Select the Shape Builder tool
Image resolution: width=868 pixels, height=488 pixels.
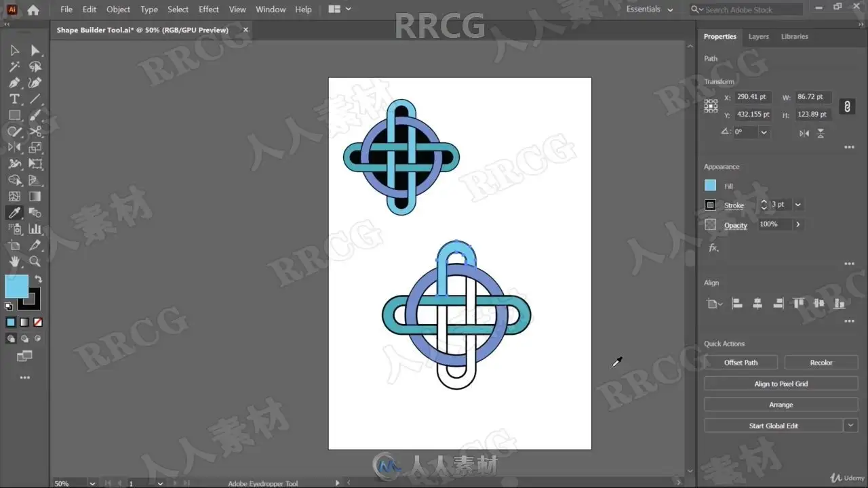click(x=14, y=180)
